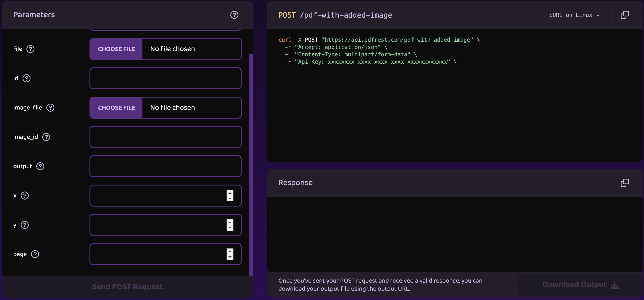
Task: Increment the x value stepper
Action: point(230,193)
